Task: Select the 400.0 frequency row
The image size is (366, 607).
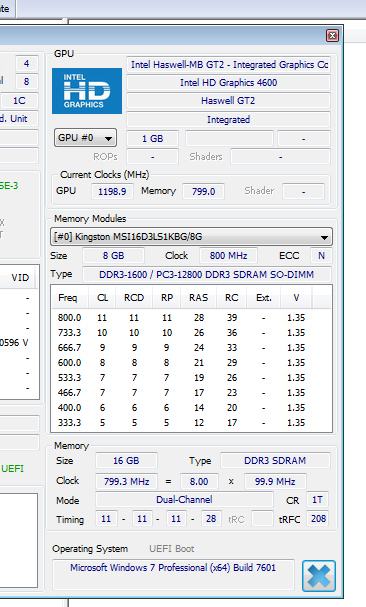Action: (191, 408)
